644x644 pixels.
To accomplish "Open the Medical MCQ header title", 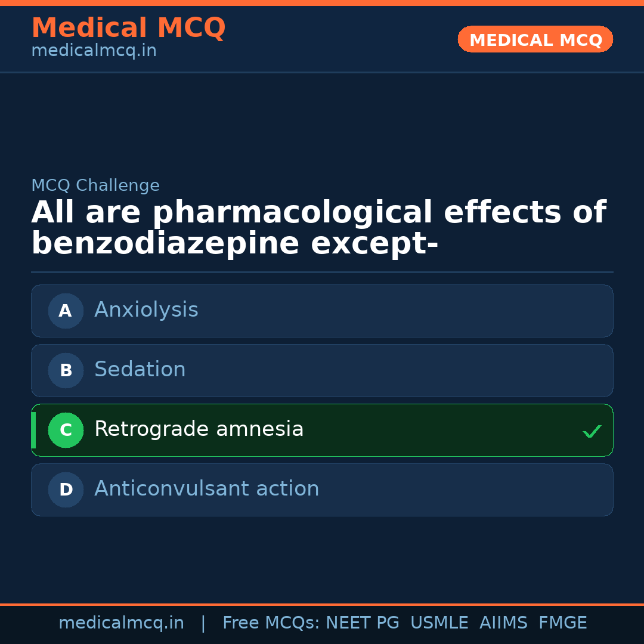I will click(128, 28).
